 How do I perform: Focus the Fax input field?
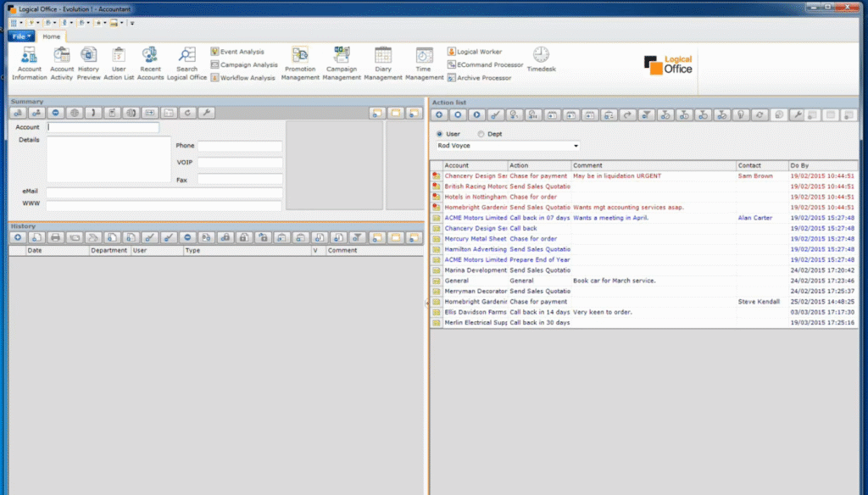pos(240,180)
